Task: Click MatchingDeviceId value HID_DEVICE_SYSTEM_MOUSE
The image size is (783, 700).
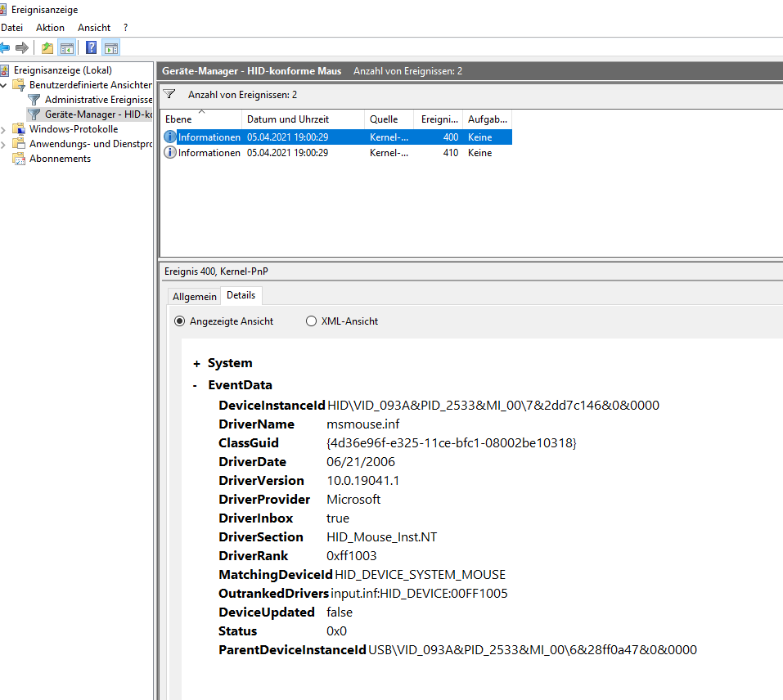Action: click(420, 575)
